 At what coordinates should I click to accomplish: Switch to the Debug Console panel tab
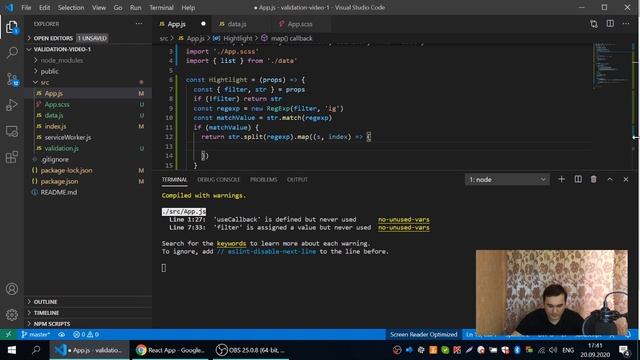click(218, 180)
